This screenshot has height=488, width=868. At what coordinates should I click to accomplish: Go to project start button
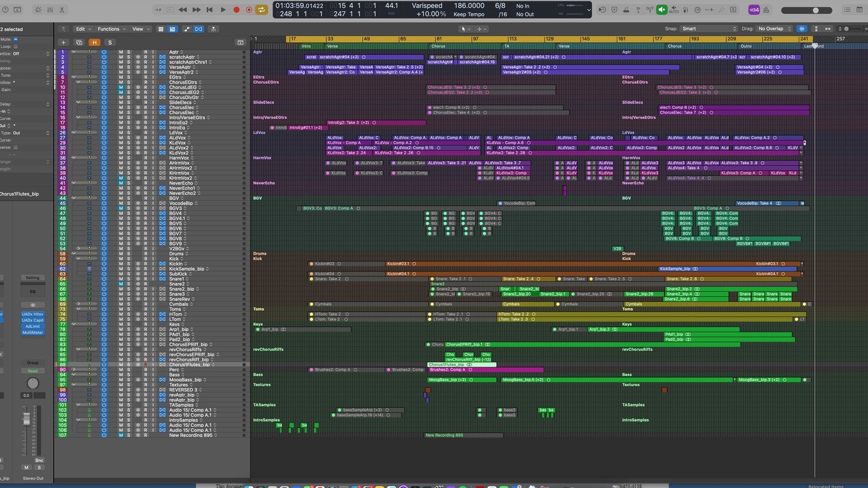tap(210, 10)
